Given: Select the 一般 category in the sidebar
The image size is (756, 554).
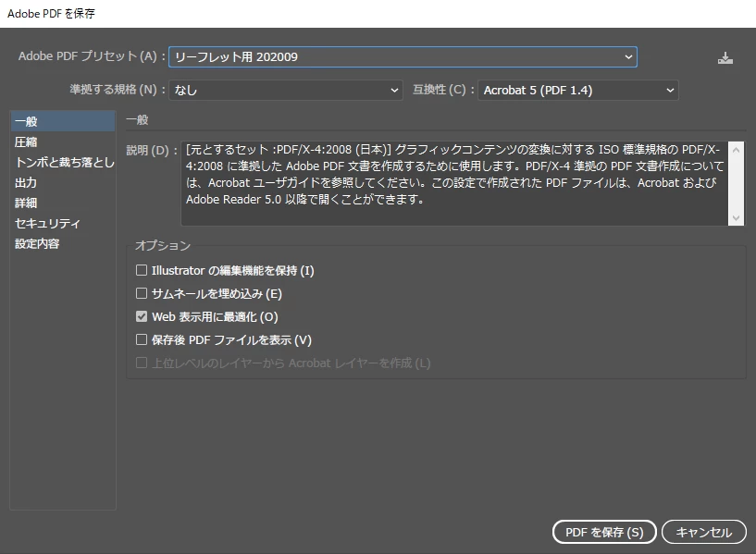Looking at the screenshot, I should pos(63,121).
